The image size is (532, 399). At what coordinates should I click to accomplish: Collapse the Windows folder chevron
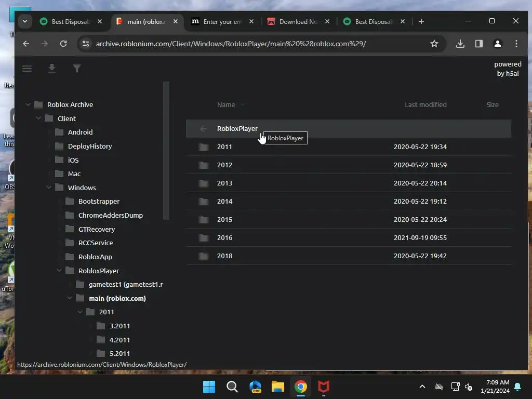pos(49,187)
